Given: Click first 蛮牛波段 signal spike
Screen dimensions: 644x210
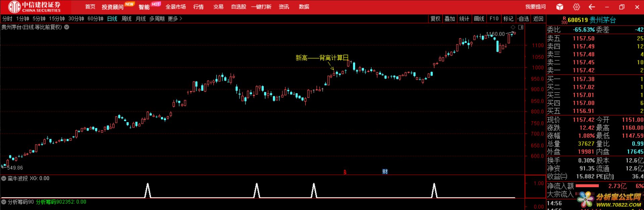Looking at the screenshot, I should [148, 190].
